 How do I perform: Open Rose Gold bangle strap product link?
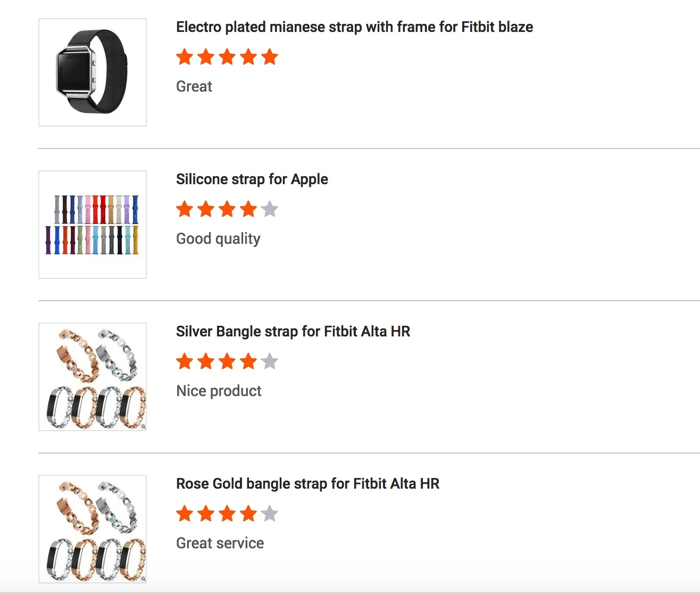[x=307, y=484]
